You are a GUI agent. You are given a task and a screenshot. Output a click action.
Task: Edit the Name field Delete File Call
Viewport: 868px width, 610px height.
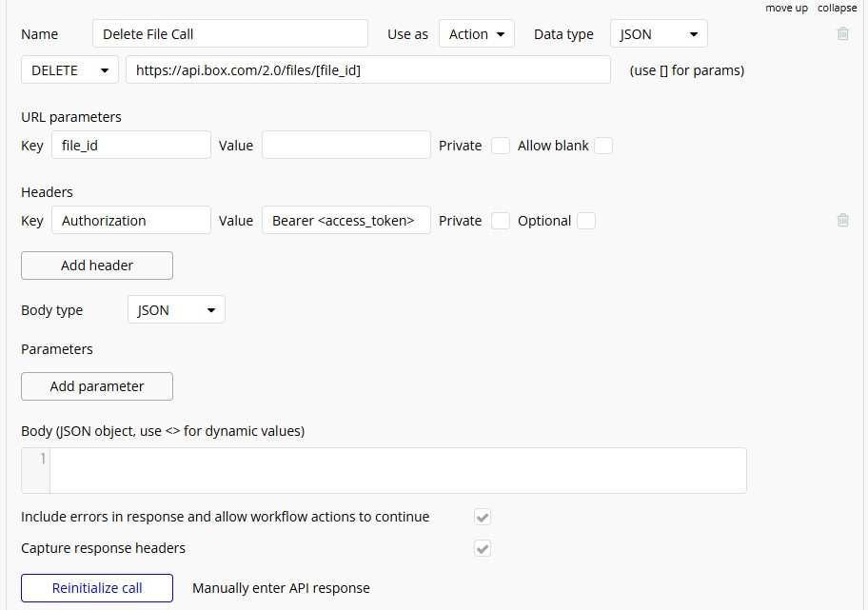(230, 33)
